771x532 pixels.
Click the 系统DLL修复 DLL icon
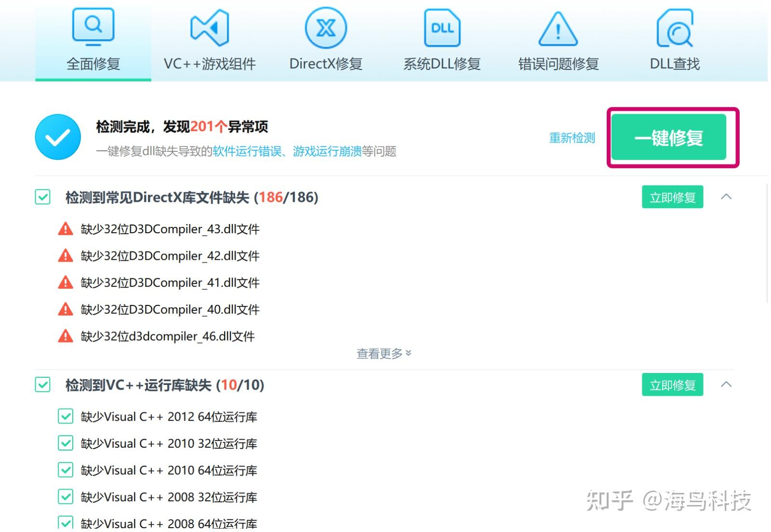[x=441, y=27]
